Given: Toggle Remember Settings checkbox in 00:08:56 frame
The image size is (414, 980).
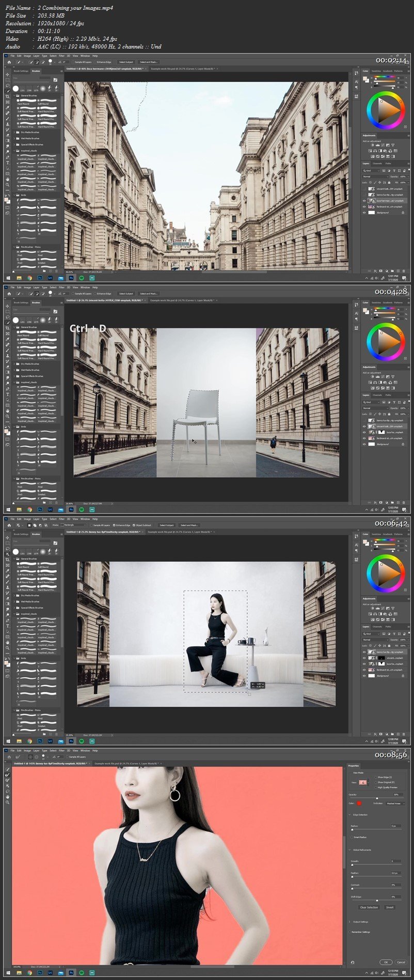Looking at the screenshot, I should (x=349, y=932).
